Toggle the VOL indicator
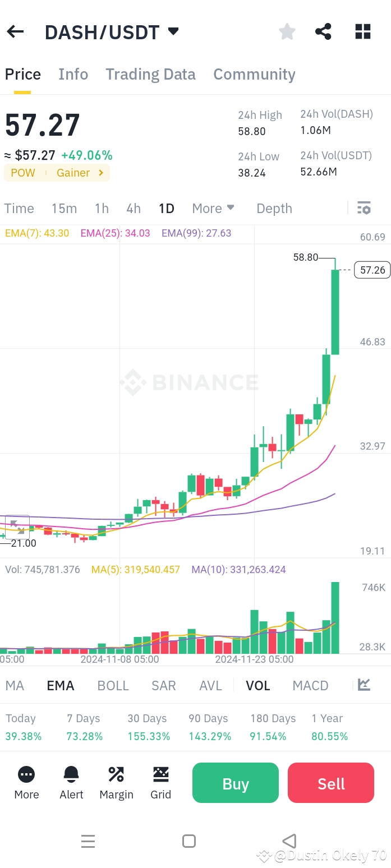 coord(257,685)
